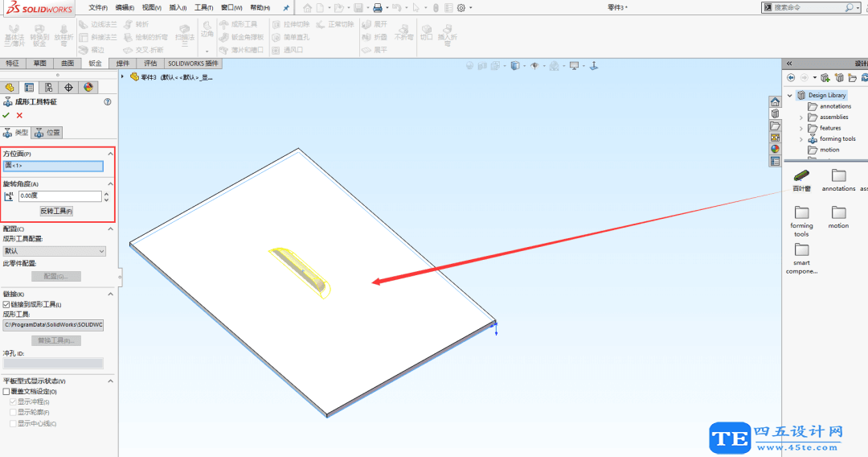Open Design Library task pane tab
The width and height of the screenshot is (868, 457).
tap(775, 113)
